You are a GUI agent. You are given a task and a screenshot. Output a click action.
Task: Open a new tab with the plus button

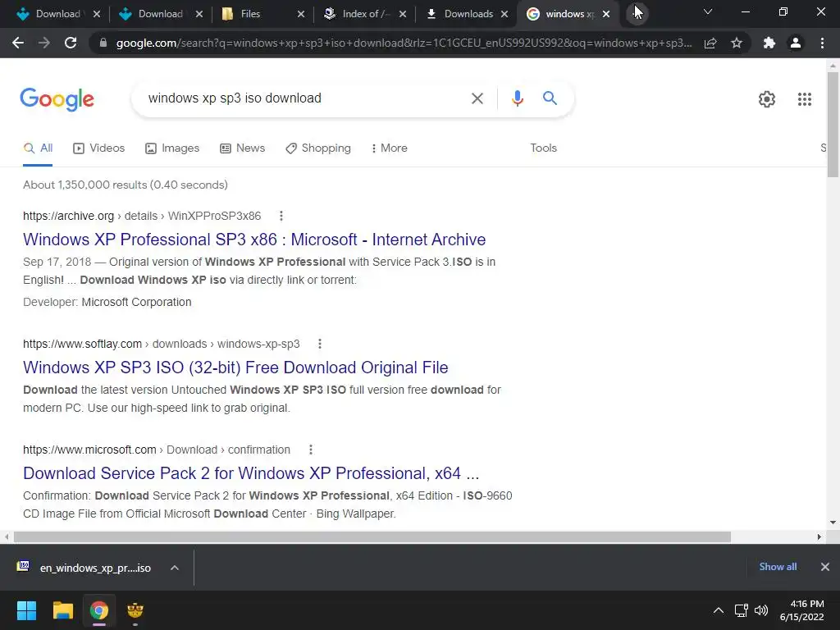[637, 13]
